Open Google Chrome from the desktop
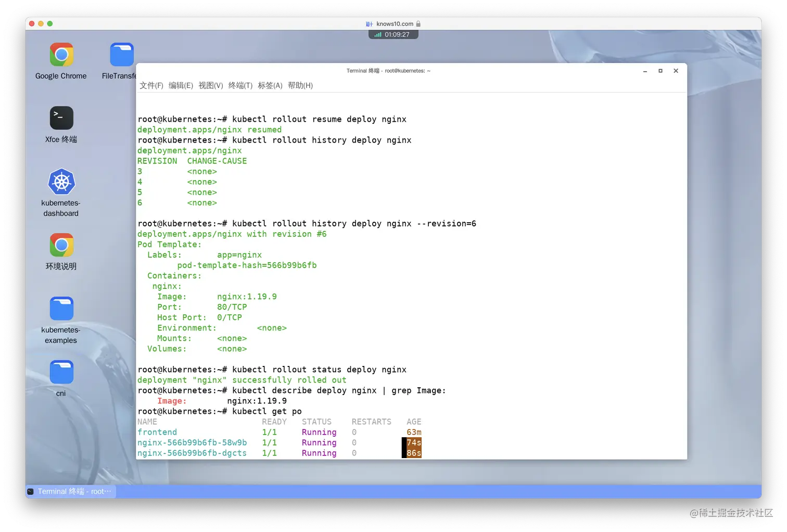This screenshot has height=532, width=787. tap(61, 54)
